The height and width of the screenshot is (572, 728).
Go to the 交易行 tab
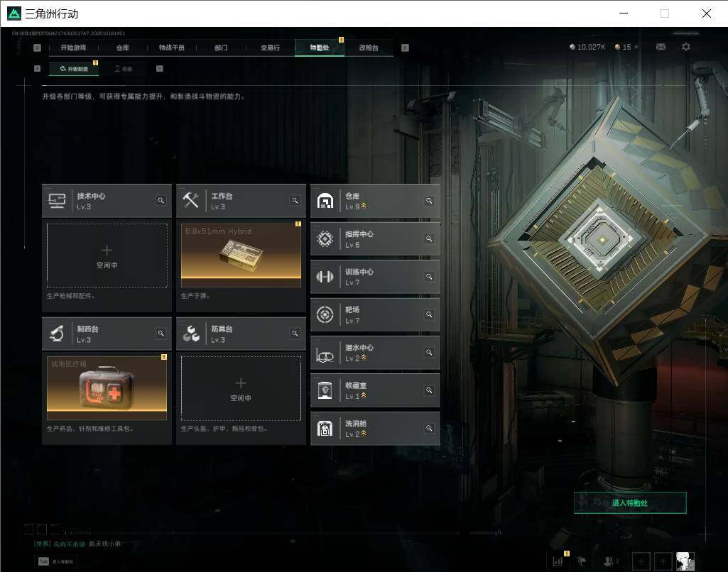coord(270,48)
